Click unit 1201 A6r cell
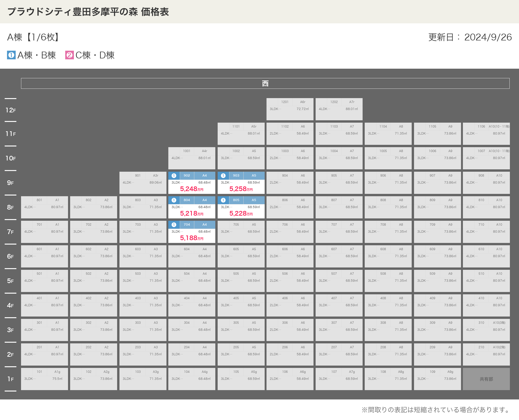 290,109
